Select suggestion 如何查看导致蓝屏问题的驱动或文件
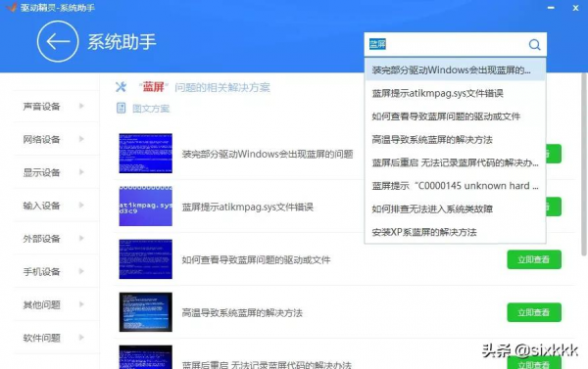Screen dimensions: 588x369 (455, 116)
